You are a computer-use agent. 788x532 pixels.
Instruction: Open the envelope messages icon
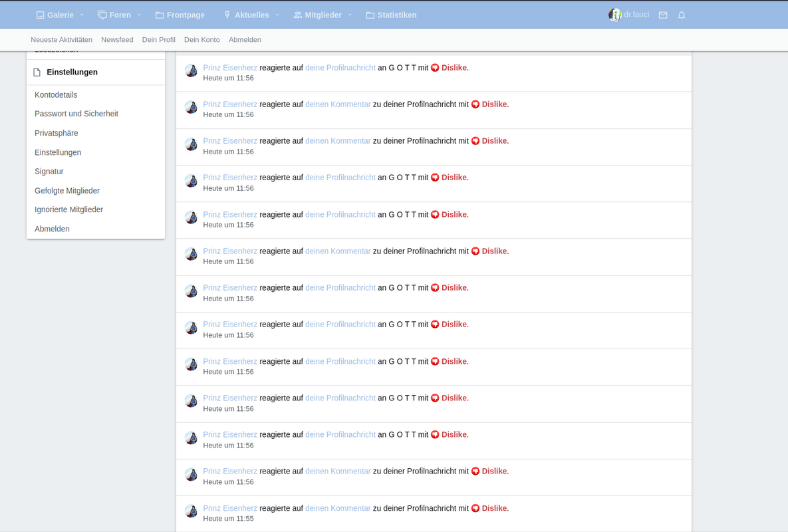point(663,15)
